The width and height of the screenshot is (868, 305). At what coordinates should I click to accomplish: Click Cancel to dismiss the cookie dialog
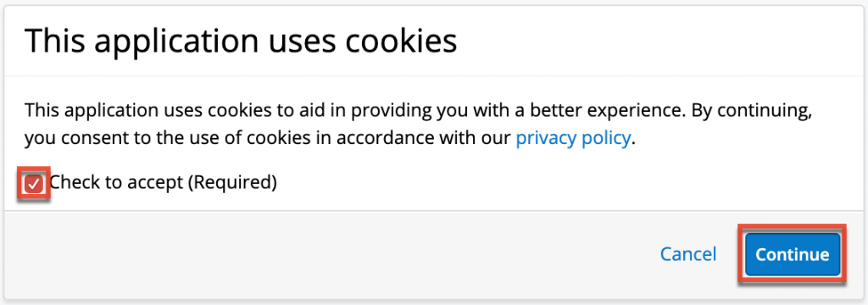tap(688, 254)
